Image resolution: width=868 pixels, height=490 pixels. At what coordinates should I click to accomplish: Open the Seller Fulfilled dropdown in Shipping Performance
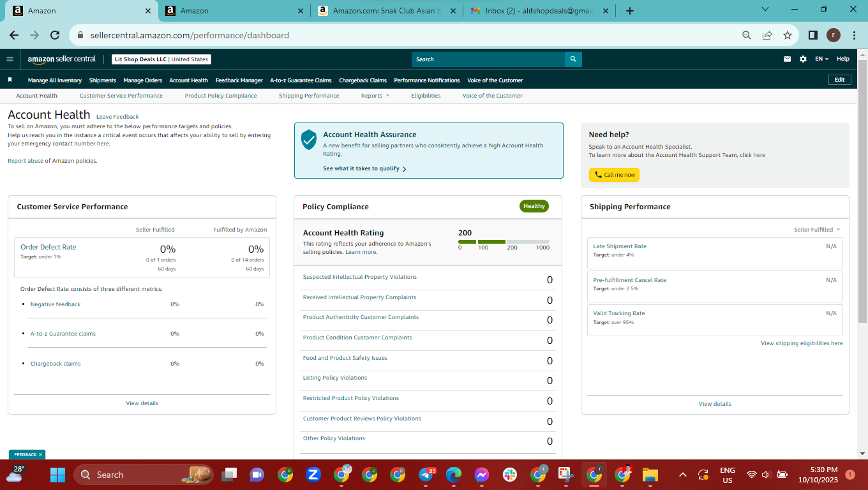click(817, 230)
